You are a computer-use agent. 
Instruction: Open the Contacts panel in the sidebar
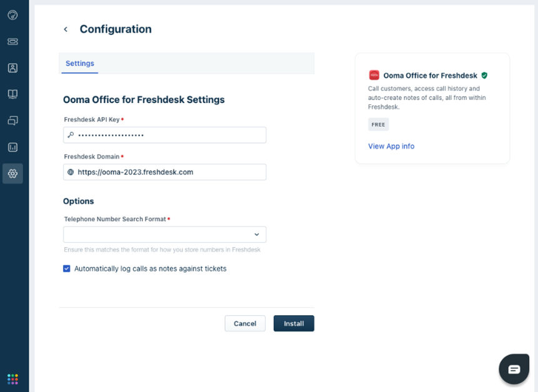point(12,67)
